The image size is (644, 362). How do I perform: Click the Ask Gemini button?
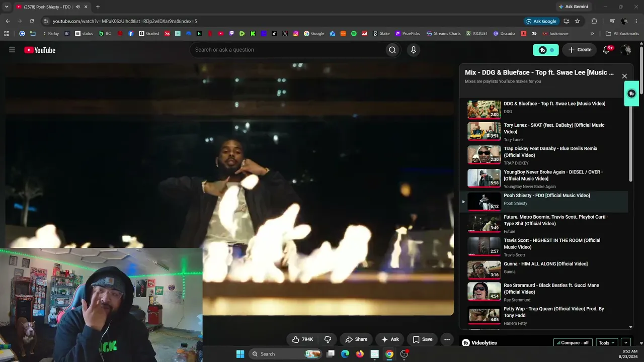coord(573,7)
